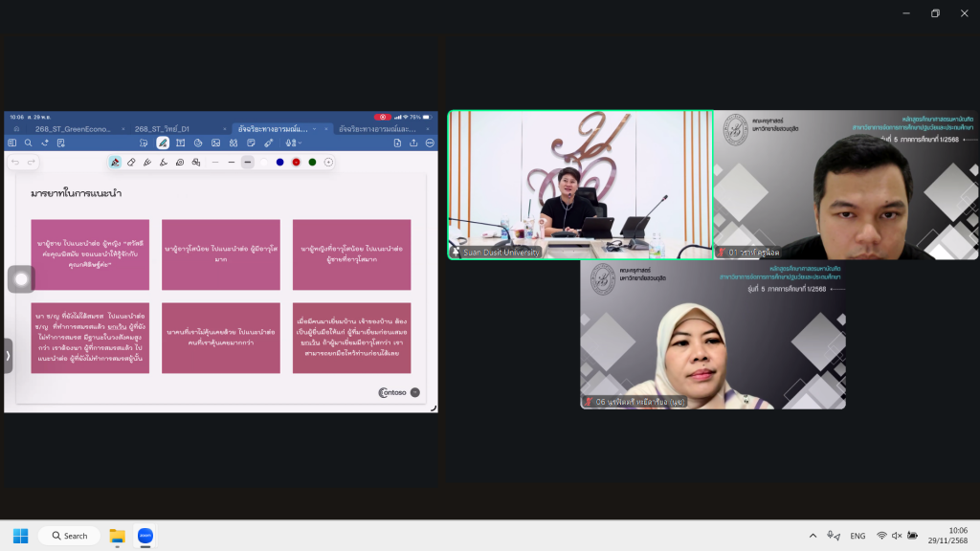
Task: Select the eraser tool
Action: pyautogui.click(x=131, y=163)
